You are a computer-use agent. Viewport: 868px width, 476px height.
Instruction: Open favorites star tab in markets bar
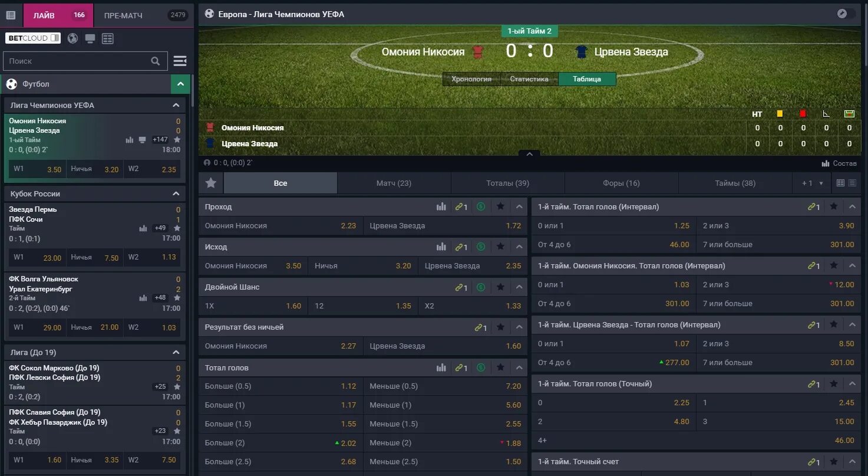coord(211,183)
